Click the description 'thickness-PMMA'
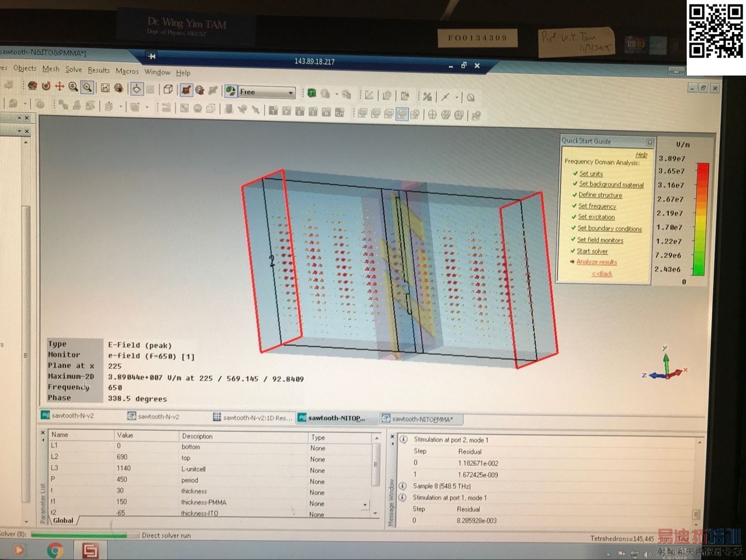The width and height of the screenshot is (746, 560). coord(204,502)
